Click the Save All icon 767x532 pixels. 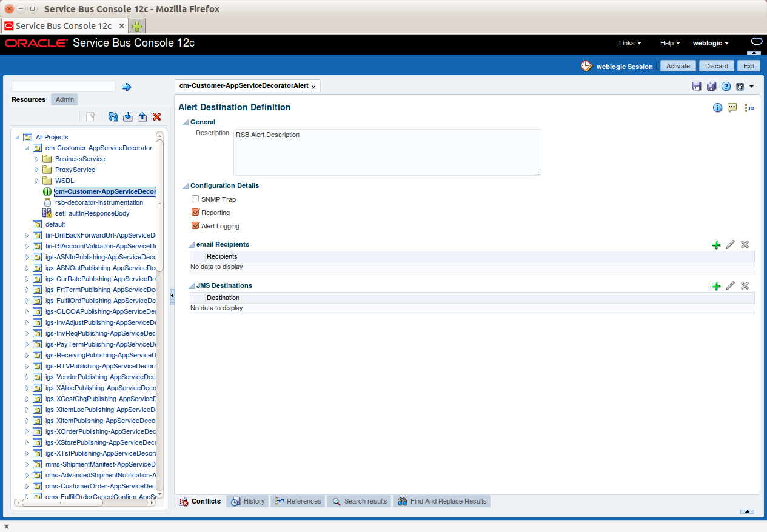point(712,87)
